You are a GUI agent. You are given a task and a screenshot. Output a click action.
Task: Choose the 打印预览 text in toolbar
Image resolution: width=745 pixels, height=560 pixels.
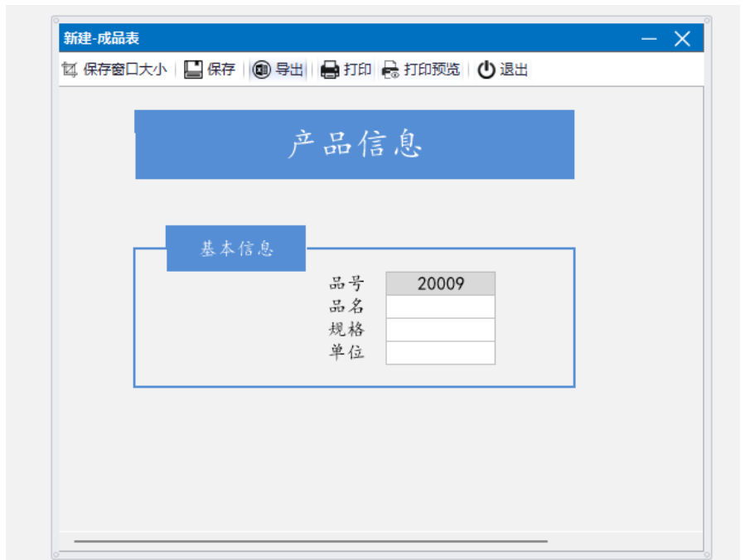click(x=432, y=70)
